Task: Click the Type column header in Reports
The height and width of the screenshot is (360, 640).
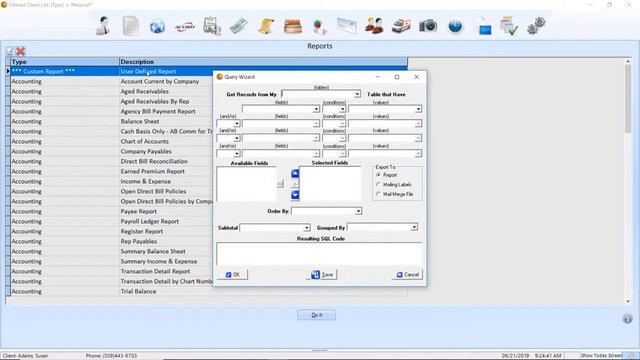Action: (64, 62)
